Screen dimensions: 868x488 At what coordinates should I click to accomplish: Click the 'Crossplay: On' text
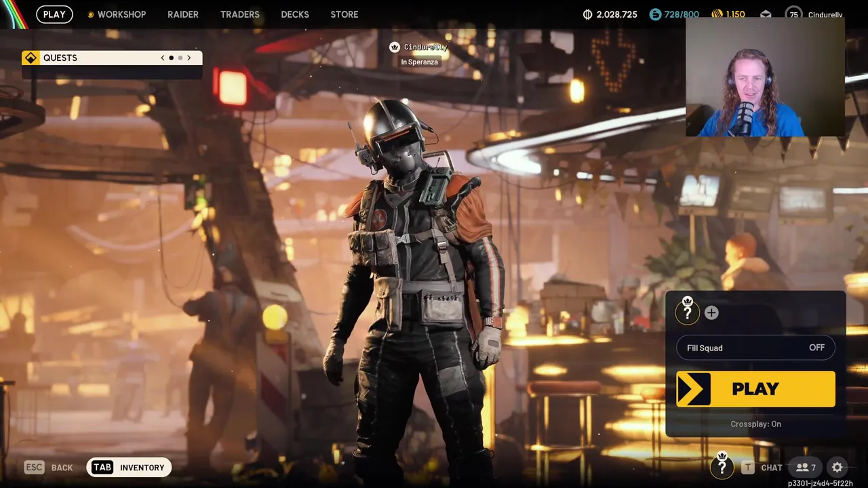click(755, 424)
